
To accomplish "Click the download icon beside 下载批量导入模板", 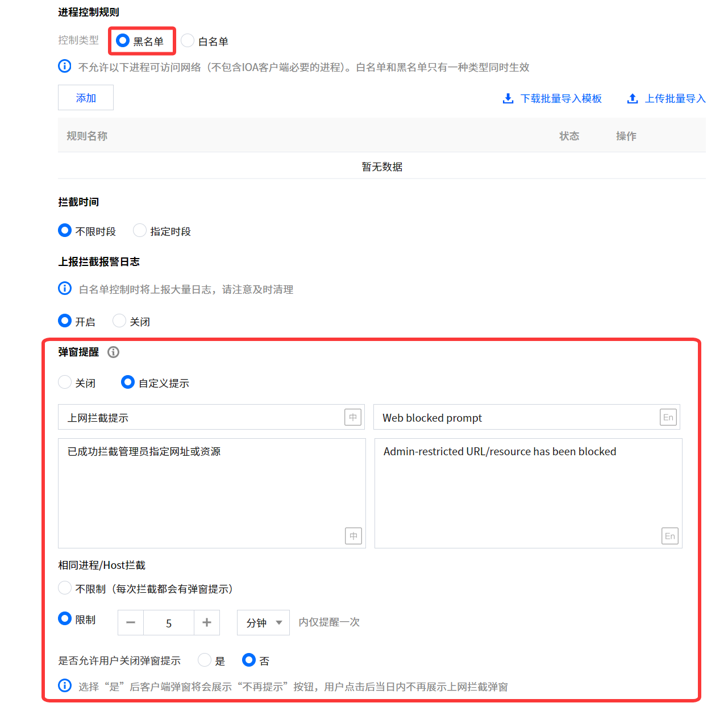I will click(508, 99).
